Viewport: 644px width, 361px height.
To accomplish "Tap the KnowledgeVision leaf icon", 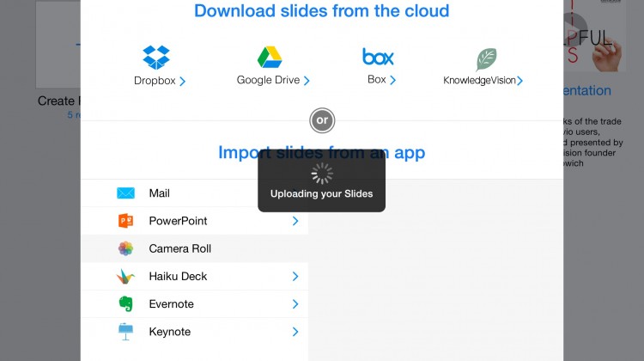I will (486, 59).
